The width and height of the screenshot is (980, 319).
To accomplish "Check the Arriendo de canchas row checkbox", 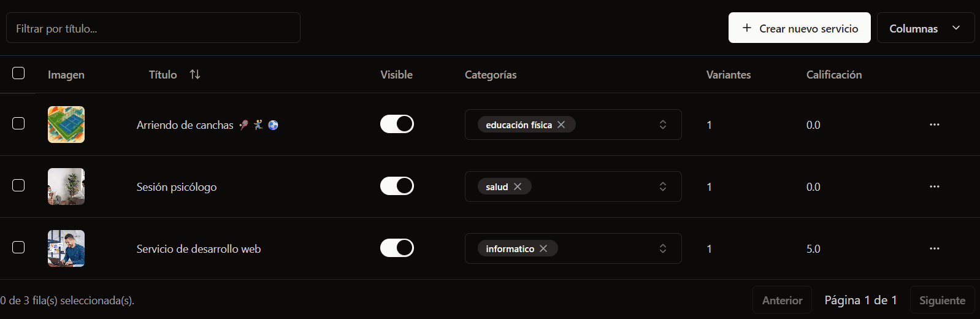I will coord(18,123).
